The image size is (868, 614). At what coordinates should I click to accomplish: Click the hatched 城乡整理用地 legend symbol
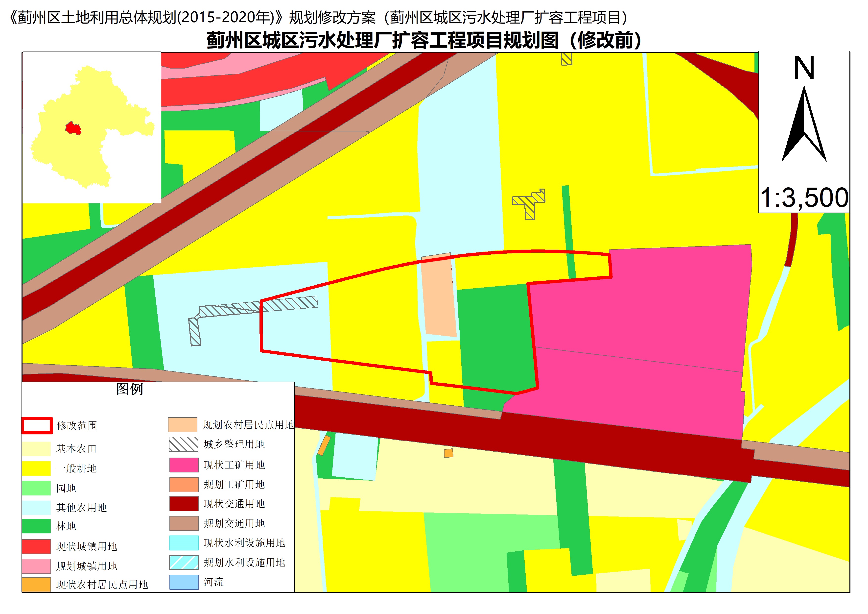pos(183,444)
